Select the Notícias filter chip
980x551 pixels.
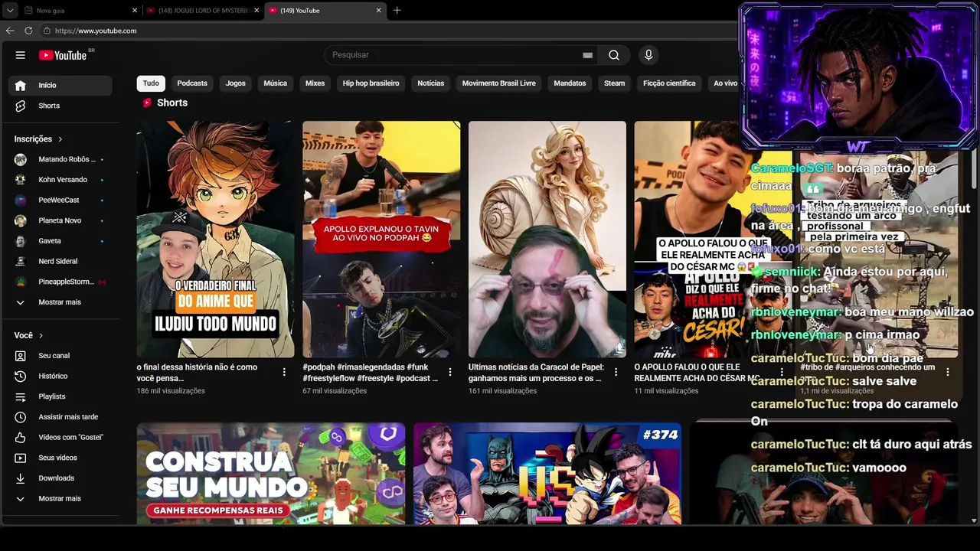point(431,83)
